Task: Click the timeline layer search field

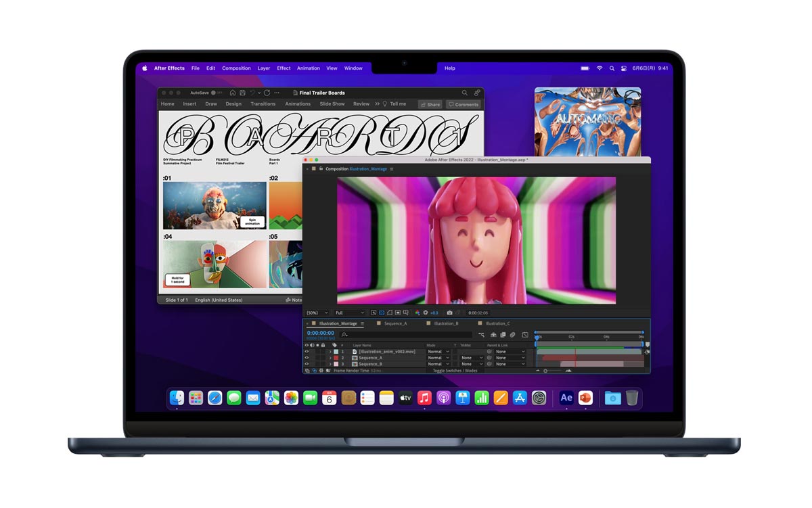Action: coord(406,334)
